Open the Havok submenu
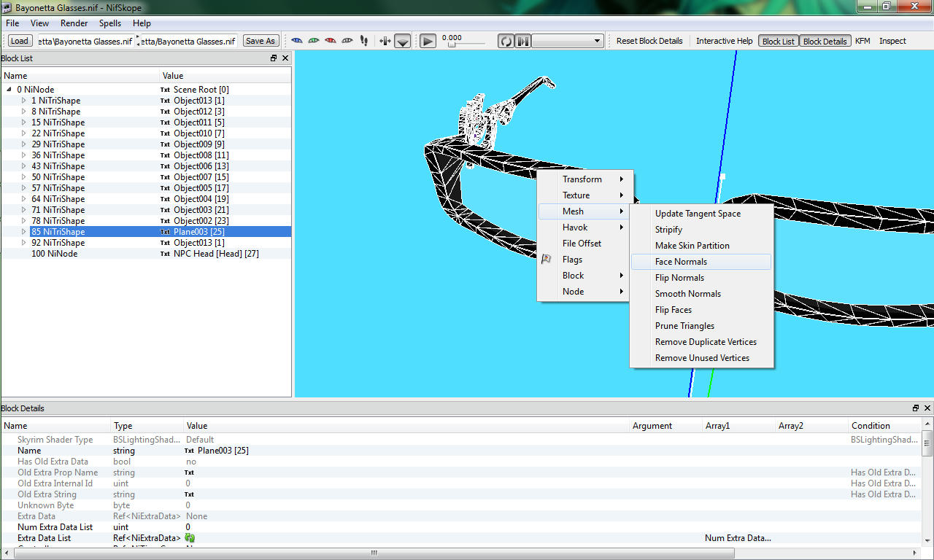Viewport: 934px width, 560px height. point(584,227)
